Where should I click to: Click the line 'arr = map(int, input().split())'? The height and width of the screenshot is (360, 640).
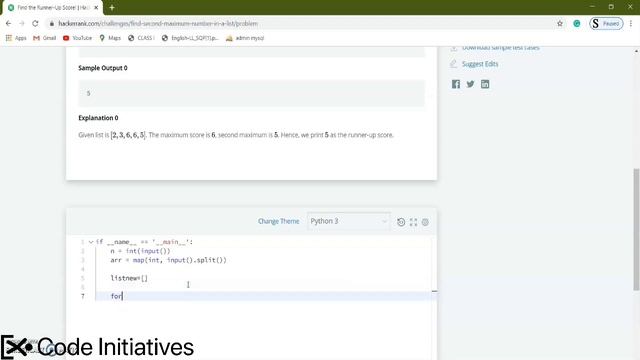168,260
